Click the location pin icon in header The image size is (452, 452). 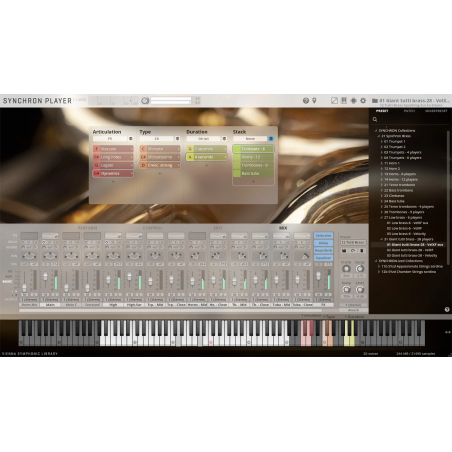point(314,100)
